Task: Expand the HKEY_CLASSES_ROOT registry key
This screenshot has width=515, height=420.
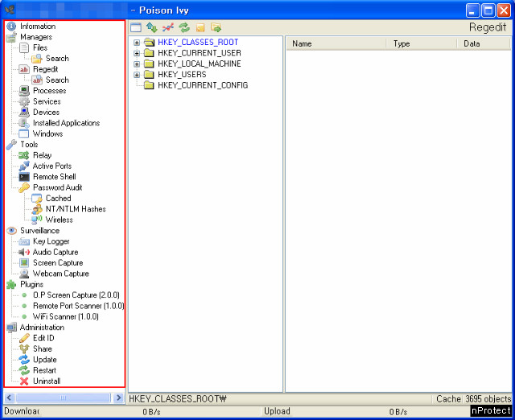Action: point(137,43)
